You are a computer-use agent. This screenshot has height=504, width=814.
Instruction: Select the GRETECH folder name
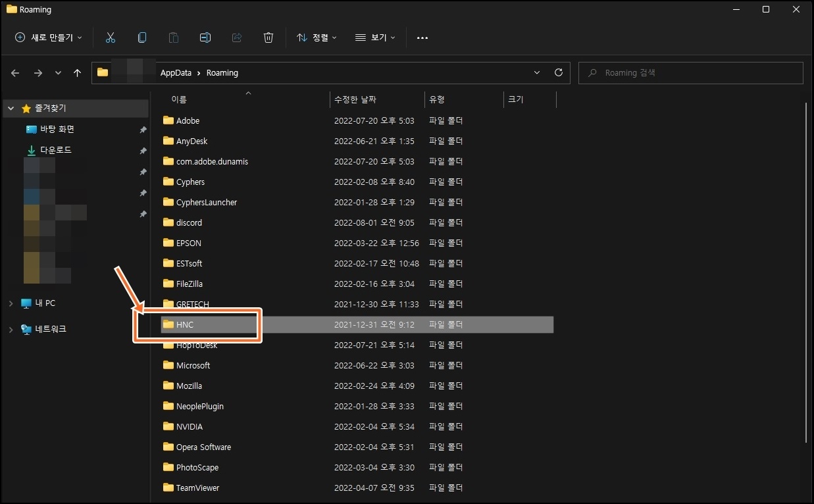click(x=193, y=304)
